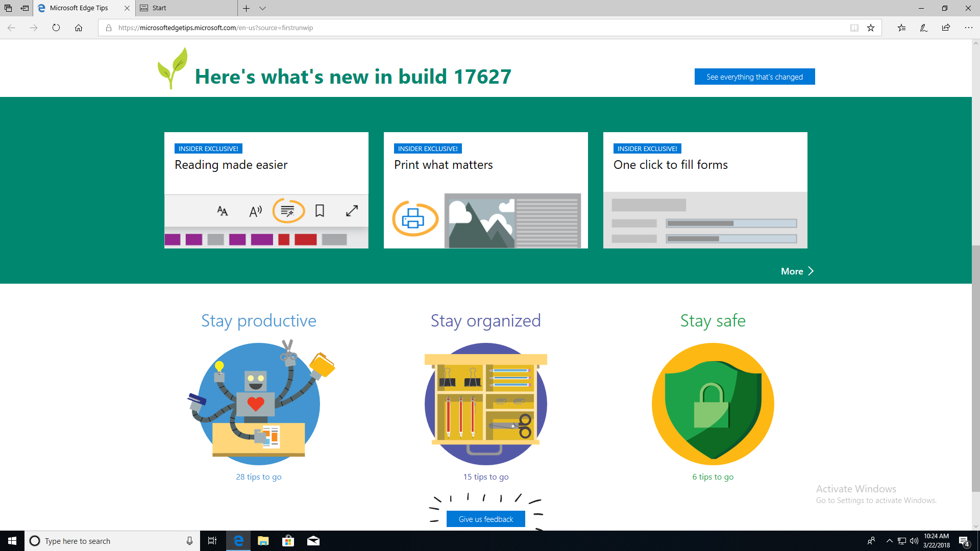980x551 pixels.
Task: Open the Hub favorites list
Action: (901, 28)
